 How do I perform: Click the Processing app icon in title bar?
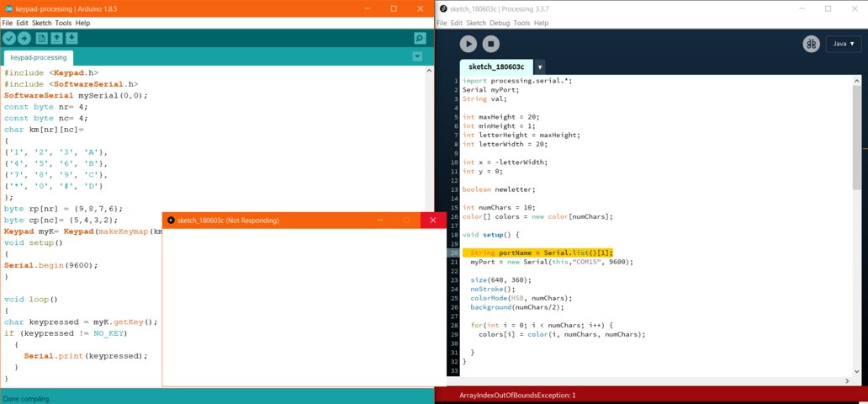point(443,9)
